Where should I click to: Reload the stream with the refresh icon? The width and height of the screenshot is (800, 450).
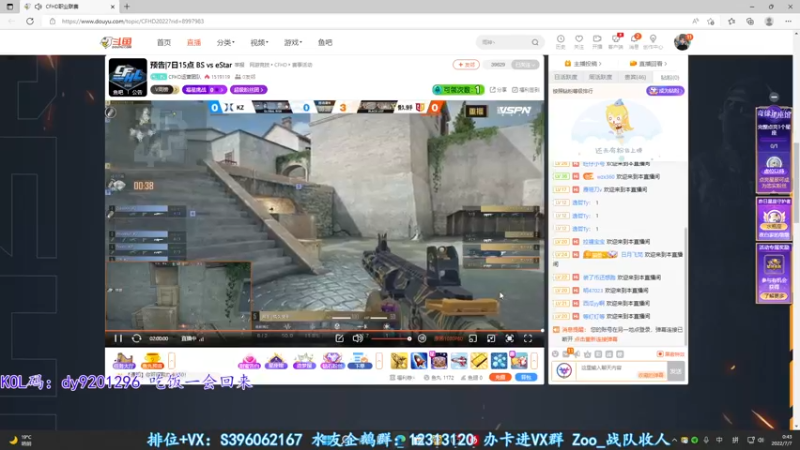point(136,338)
